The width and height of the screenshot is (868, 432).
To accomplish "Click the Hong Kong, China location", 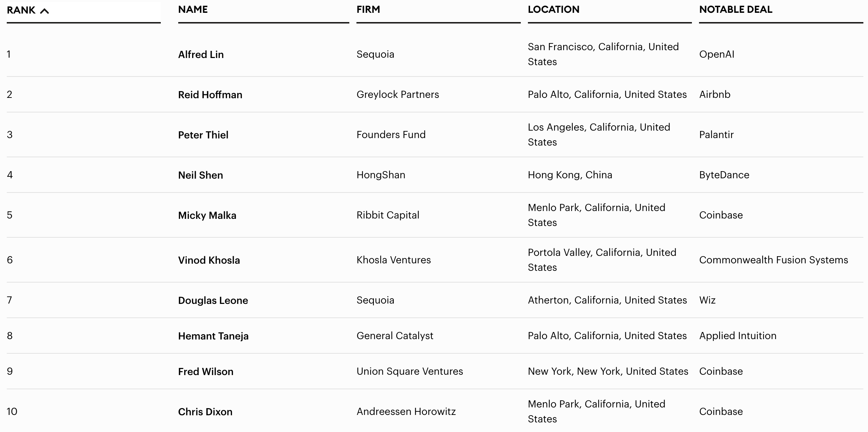I will (x=570, y=175).
